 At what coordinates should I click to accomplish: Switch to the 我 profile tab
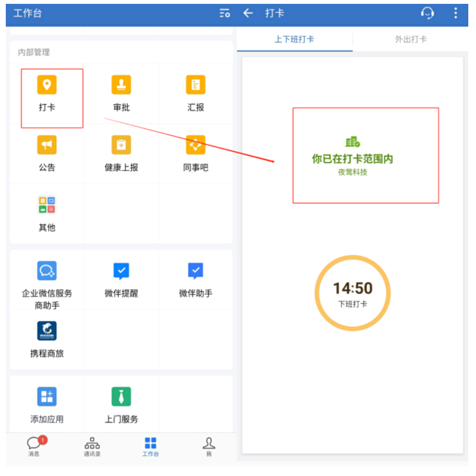pos(209,446)
